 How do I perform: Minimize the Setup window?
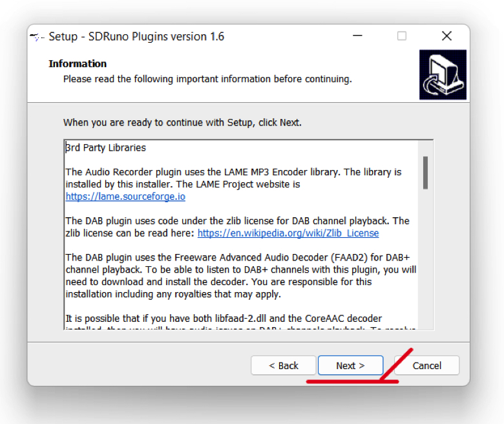coord(357,36)
